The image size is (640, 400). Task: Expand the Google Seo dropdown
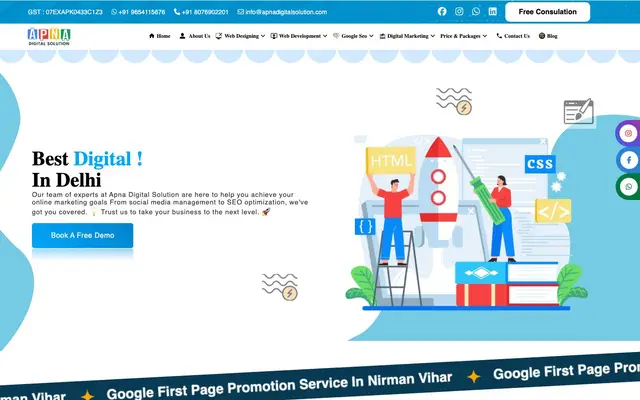[353, 36]
